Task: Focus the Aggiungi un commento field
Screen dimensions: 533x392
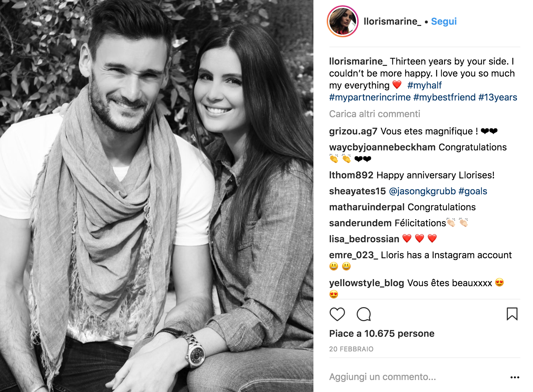Action: tap(416, 377)
